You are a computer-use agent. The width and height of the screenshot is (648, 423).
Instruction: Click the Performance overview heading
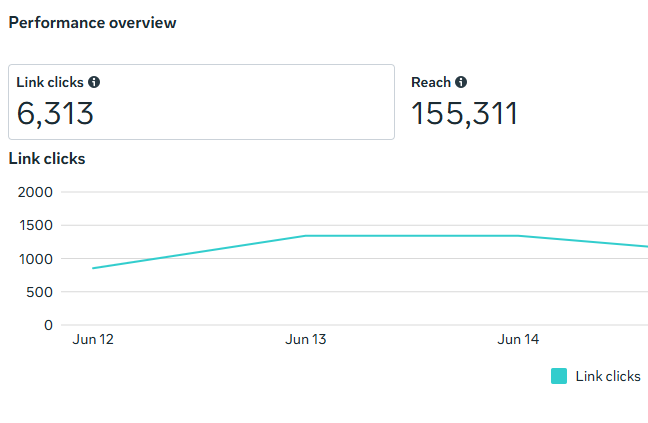(x=93, y=23)
